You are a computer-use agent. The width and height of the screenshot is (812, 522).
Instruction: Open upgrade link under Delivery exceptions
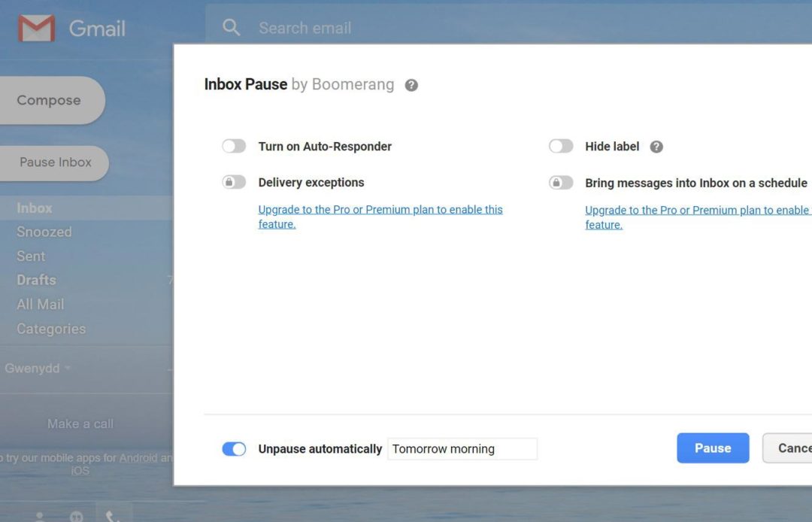click(380, 217)
